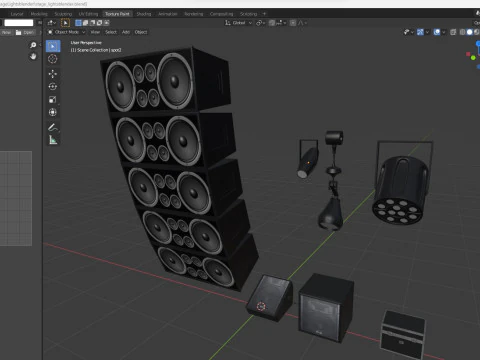Click the red X axis gizmo dot
The image size is (480, 360).
(468, 54)
